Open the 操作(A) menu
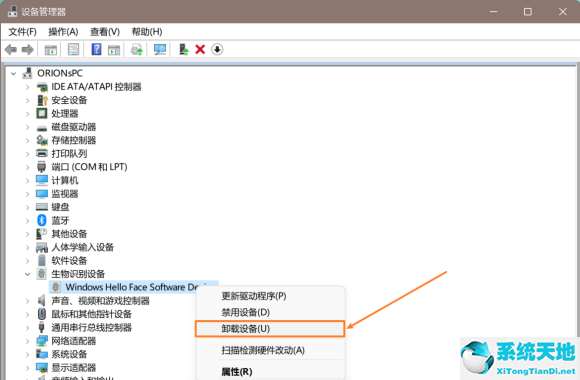This screenshot has height=380, width=580. [63, 32]
